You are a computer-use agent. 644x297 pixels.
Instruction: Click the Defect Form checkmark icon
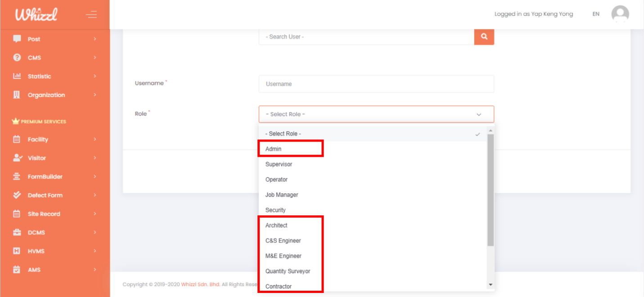point(17,195)
